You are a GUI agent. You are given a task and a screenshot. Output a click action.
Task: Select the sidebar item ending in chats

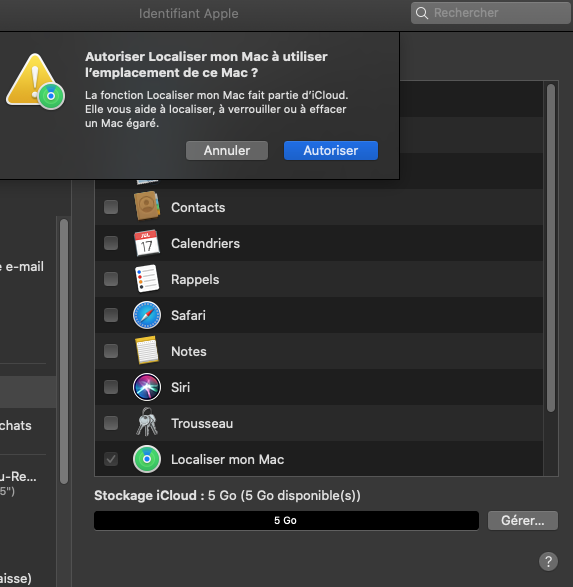click(x=16, y=425)
